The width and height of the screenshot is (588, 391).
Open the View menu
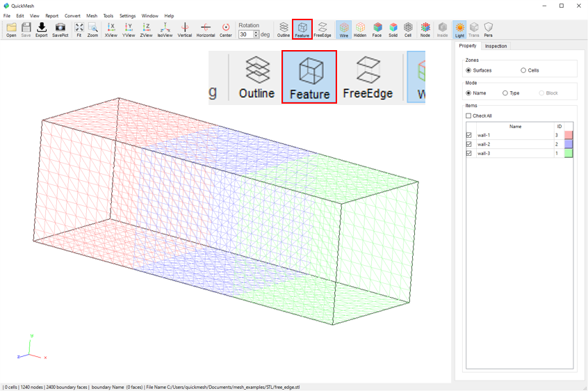[x=35, y=16]
